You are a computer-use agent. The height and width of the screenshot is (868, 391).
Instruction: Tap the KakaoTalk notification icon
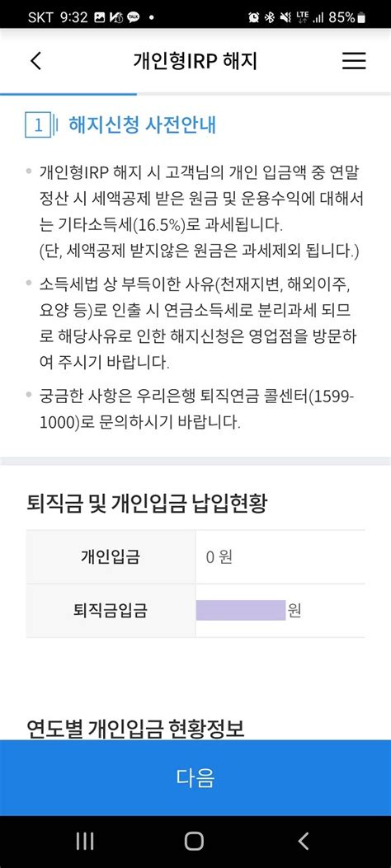pyautogui.click(x=134, y=17)
